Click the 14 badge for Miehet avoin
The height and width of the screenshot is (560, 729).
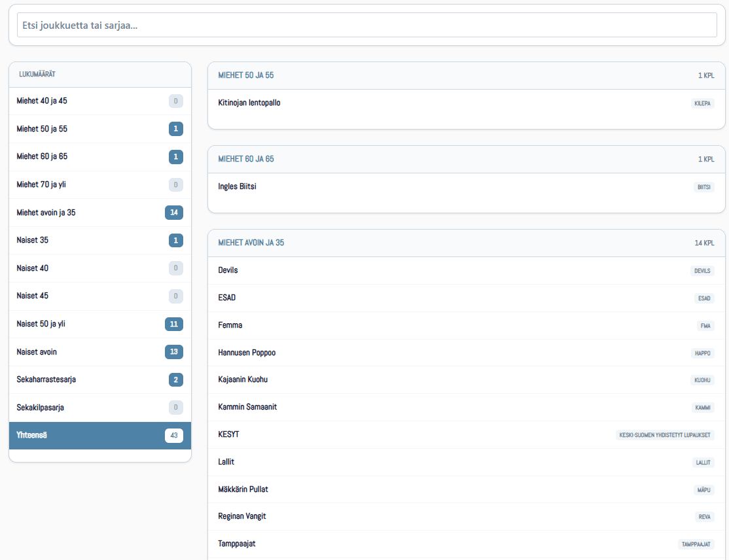[x=173, y=213]
